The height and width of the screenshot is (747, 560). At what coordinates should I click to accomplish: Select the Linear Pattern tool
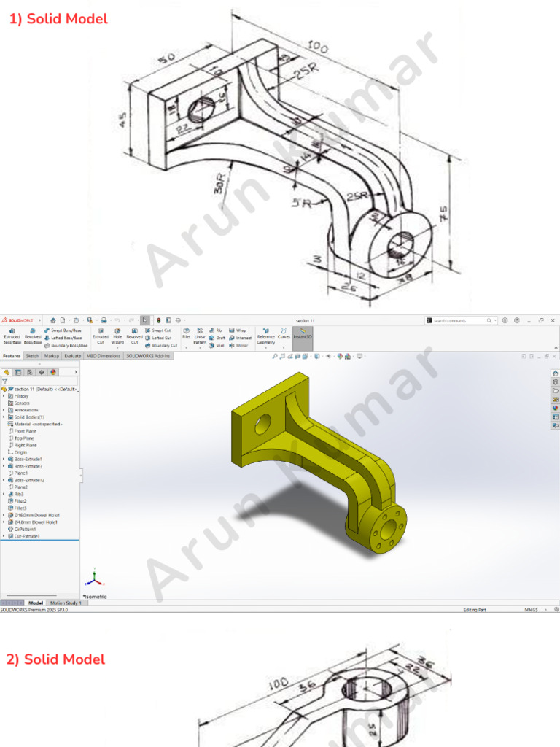(x=200, y=336)
